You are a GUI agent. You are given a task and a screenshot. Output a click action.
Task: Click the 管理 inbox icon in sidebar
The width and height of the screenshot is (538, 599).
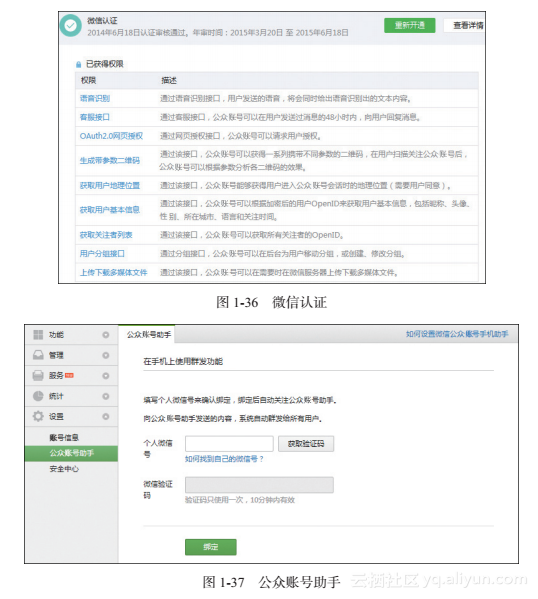click(38, 355)
